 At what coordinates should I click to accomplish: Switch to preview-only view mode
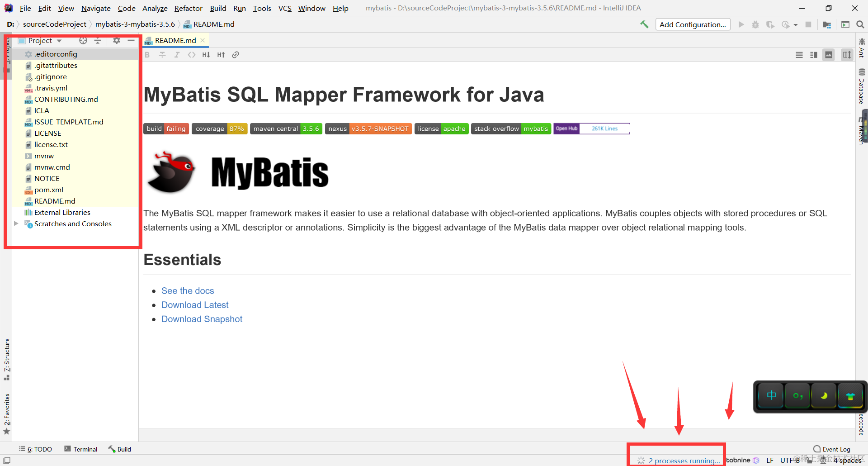pos(829,55)
